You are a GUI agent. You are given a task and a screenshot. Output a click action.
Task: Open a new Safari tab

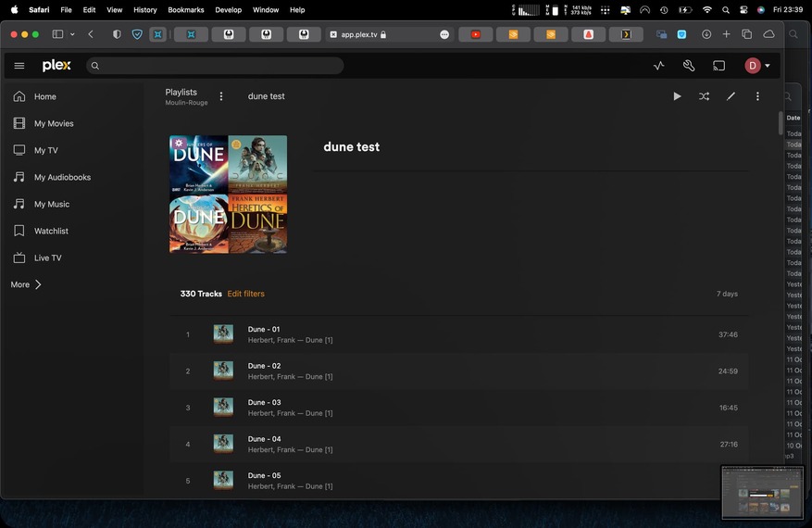point(727,34)
